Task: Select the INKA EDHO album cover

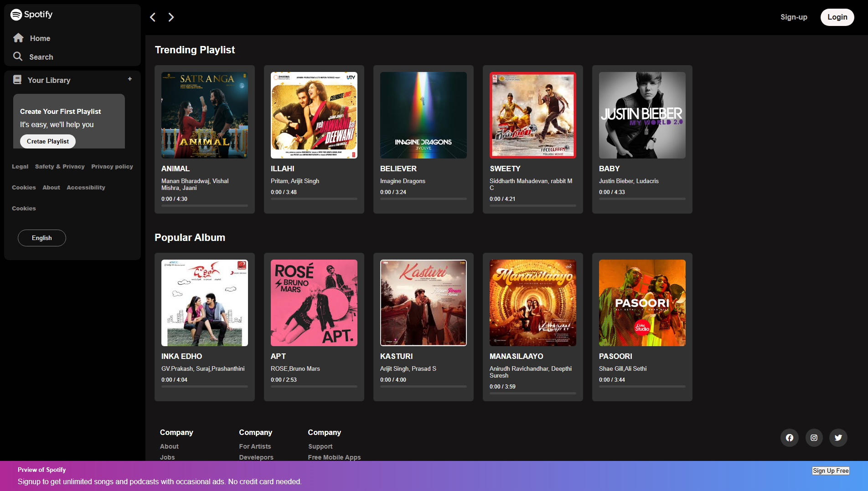Action: [x=205, y=303]
